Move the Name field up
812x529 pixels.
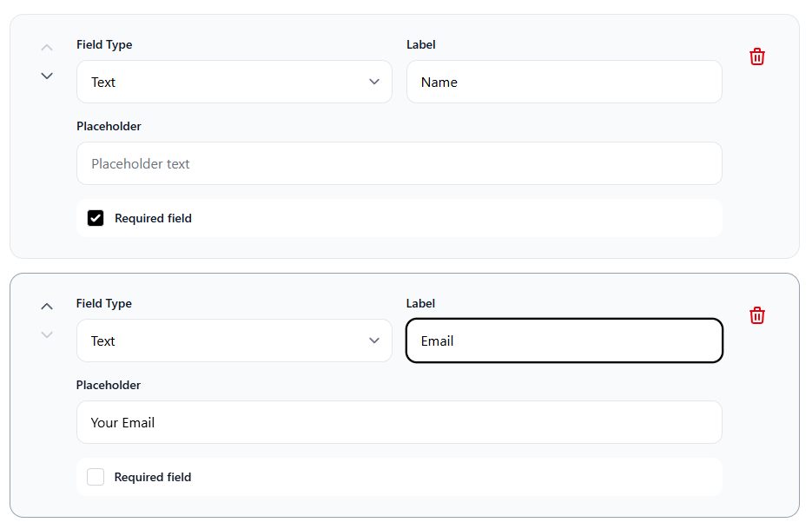click(47, 47)
